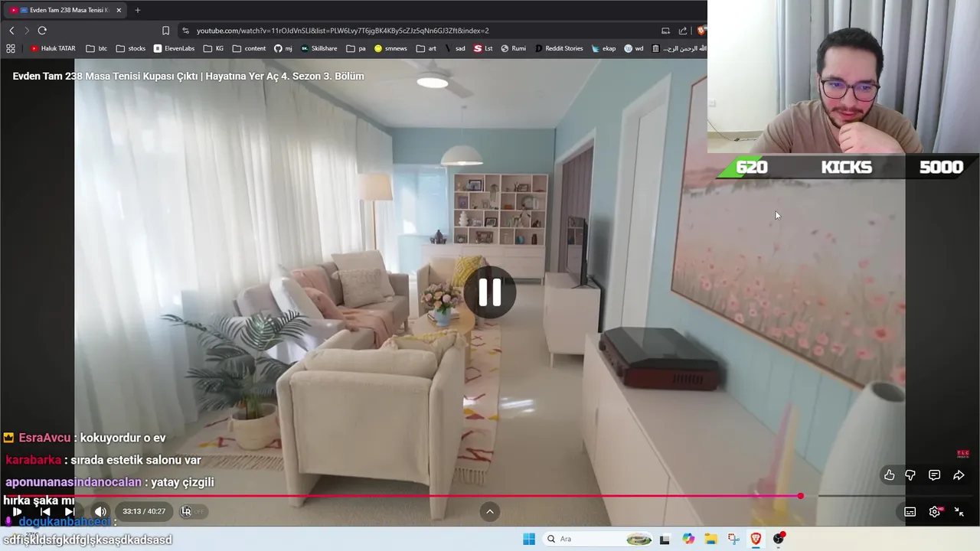Mute the video volume speaker icon
This screenshot has width=980, height=551.
click(x=100, y=511)
